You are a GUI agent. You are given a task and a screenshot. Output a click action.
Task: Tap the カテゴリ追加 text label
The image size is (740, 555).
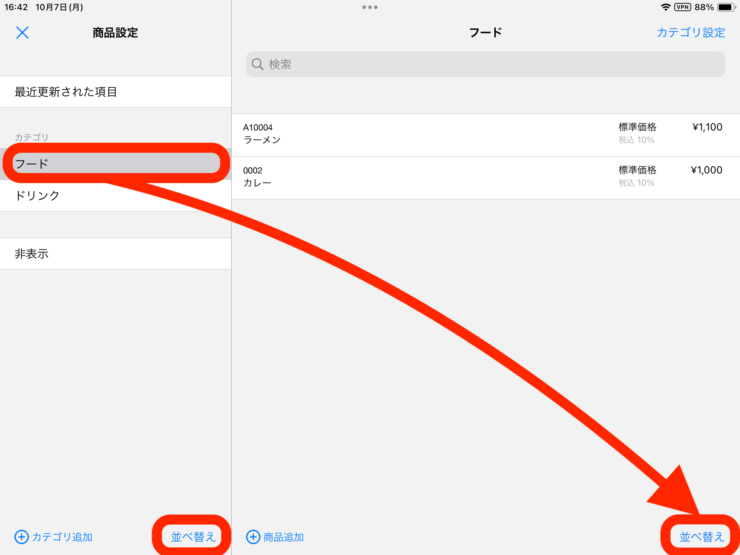(x=62, y=537)
